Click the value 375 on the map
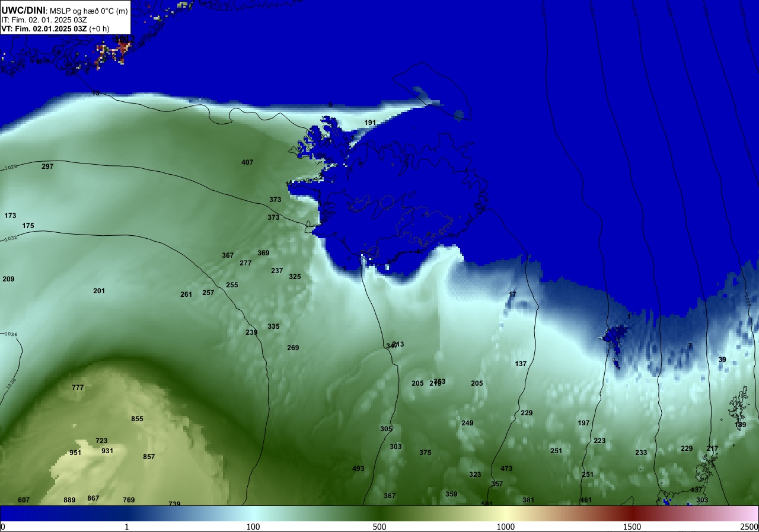Image resolution: width=759 pixels, height=532 pixels. [425, 453]
